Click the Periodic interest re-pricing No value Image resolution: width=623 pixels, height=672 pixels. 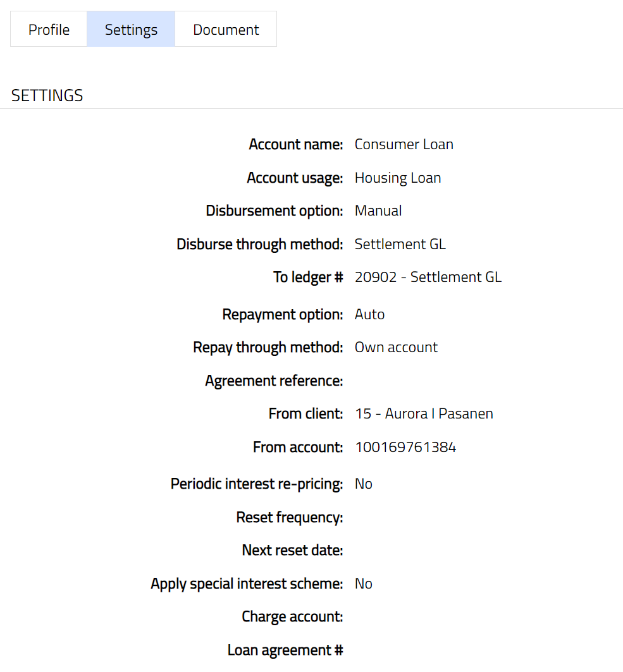[363, 484]
